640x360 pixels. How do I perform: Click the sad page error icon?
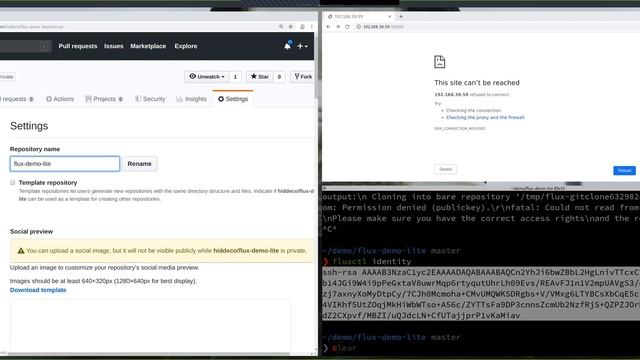440,62
